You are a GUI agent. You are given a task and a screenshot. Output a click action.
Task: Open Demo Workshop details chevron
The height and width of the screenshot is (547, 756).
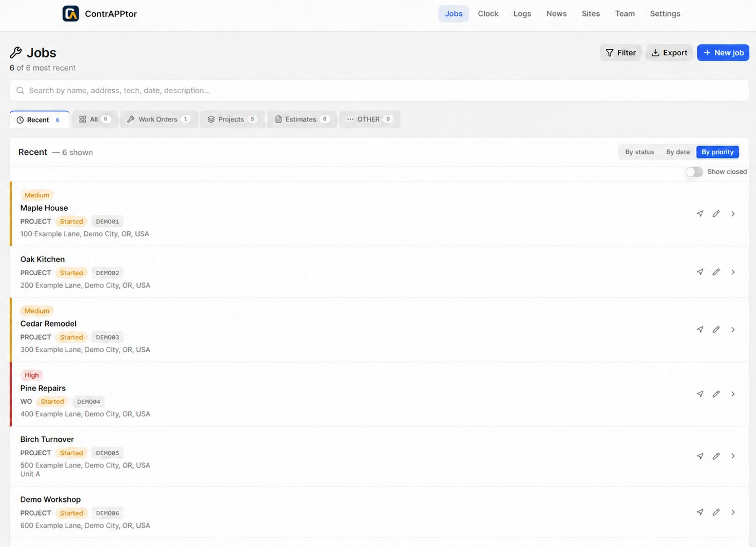733,512
